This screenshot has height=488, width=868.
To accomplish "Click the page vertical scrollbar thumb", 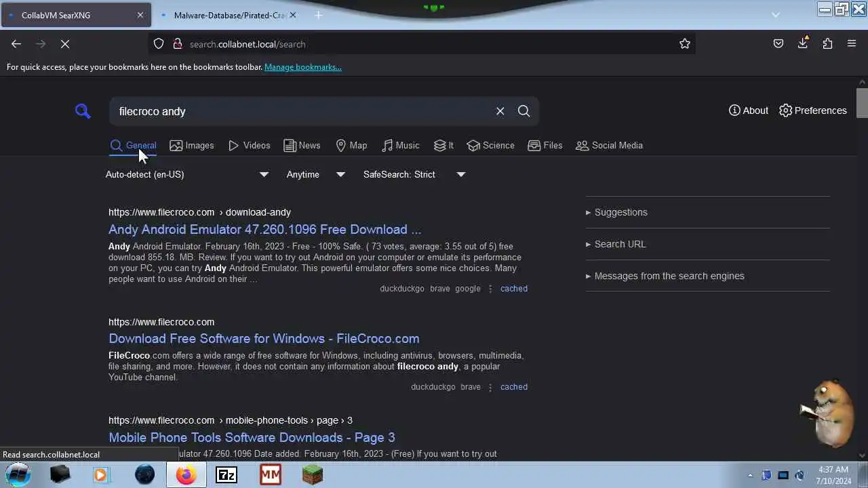I will 862,103.
